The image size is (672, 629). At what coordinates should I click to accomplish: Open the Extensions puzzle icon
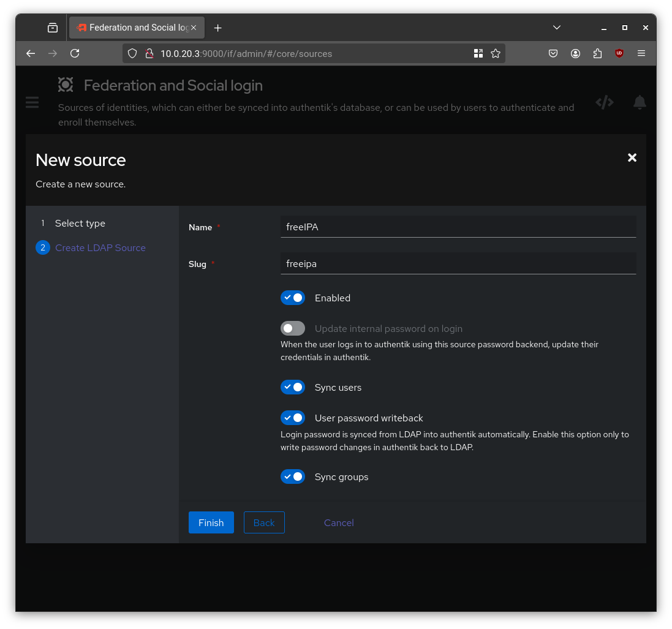[597, 53]
